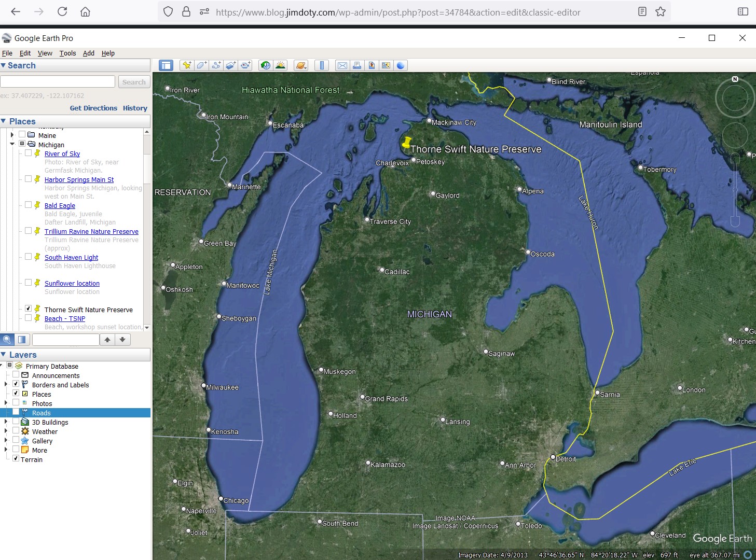Check the Bald Eagle checkbox

pos(29,205)
